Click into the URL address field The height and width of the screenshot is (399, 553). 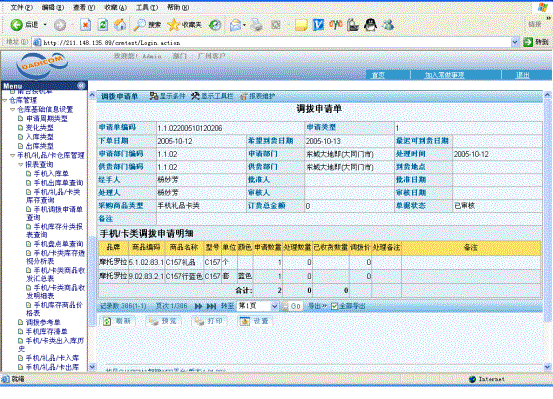[272, 43]
